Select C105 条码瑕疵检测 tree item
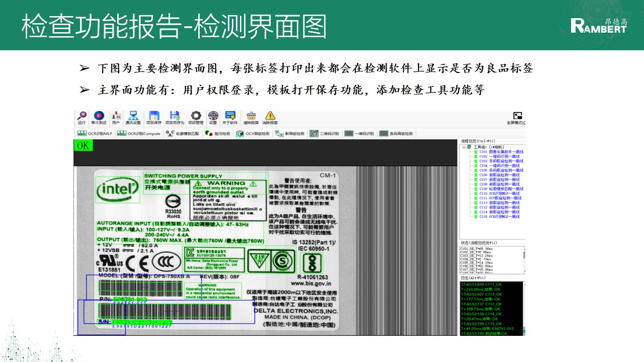The image size is (644, 362). click(x=501, y=170)
